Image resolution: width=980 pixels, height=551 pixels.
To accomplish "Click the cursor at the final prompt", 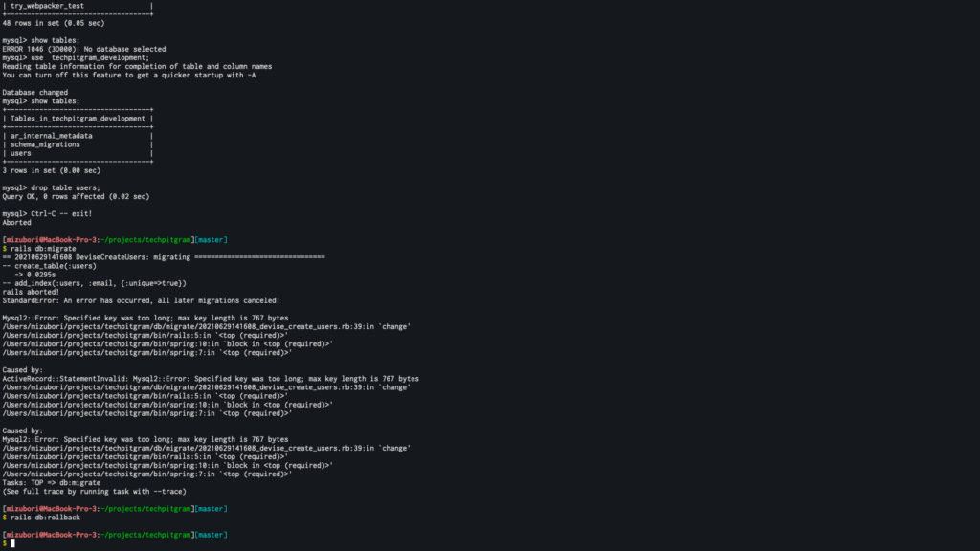I will click(12, 543).
